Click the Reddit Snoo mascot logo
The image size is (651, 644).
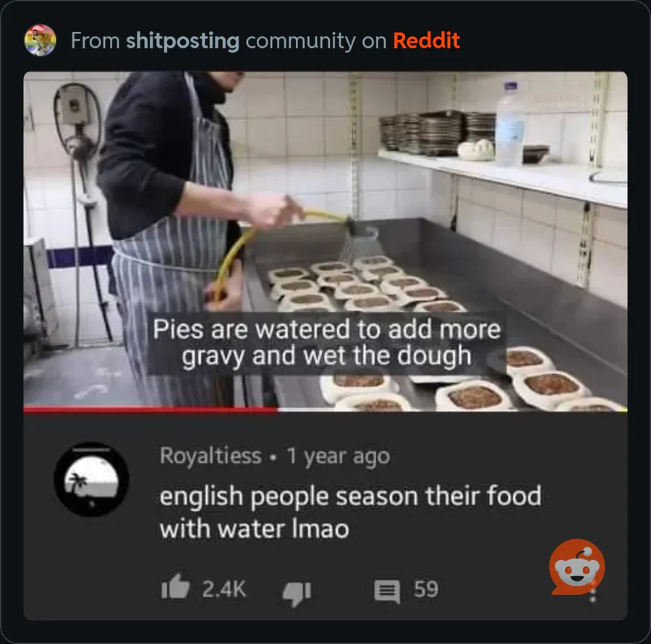tap(576, 567)
